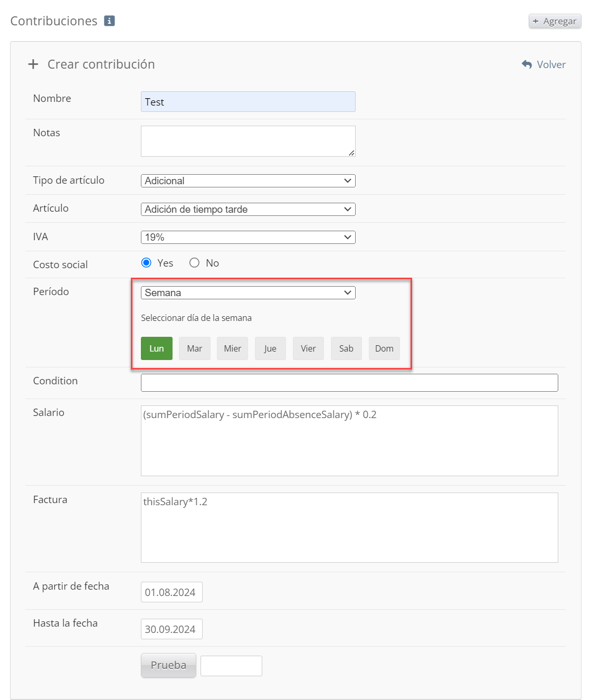This screenshot has width=591, height=700.
Task: Select the Yes radio for Costo social
Action: coord(147,263)
